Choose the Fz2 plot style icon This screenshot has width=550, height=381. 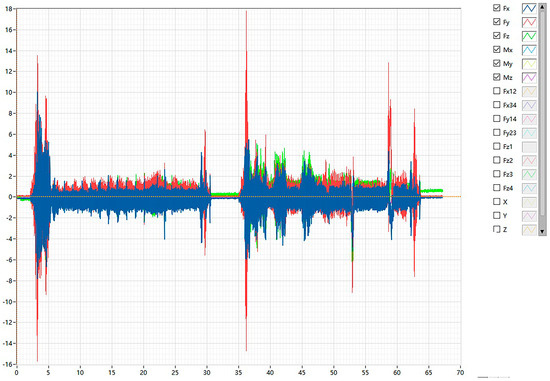529,160
